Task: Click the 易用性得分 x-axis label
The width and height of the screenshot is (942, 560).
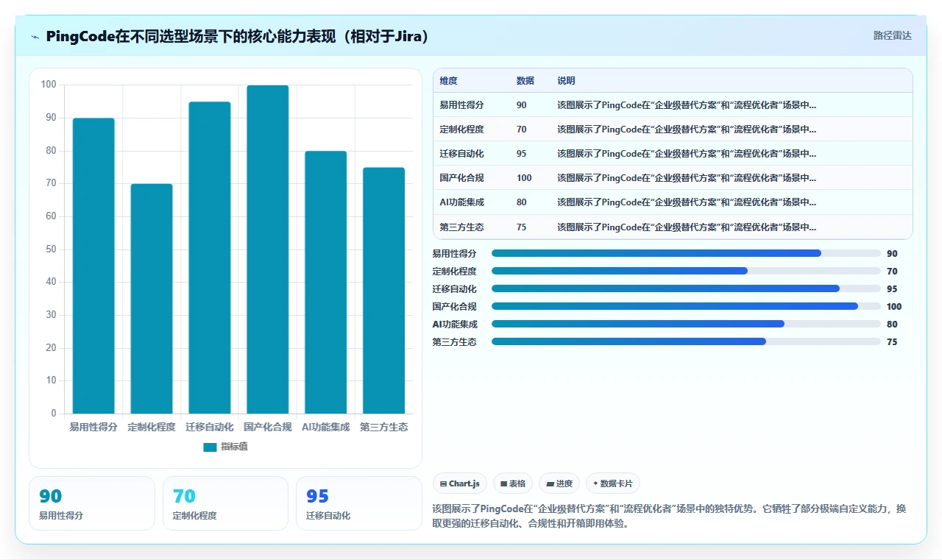Action: pyautogui.click(x=93, y=427)
